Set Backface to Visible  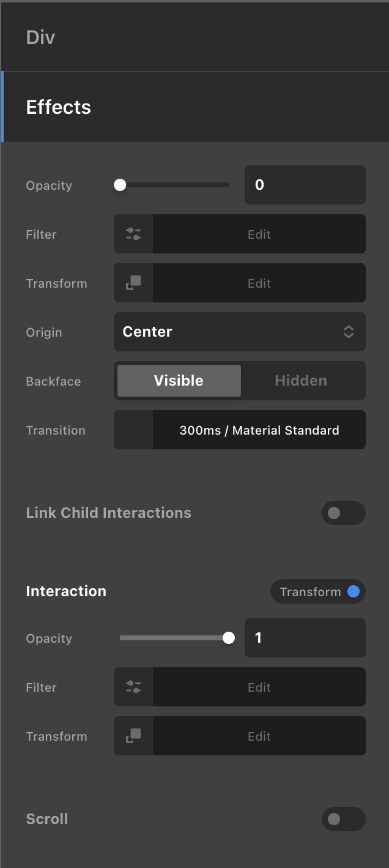tap(179, 381)
